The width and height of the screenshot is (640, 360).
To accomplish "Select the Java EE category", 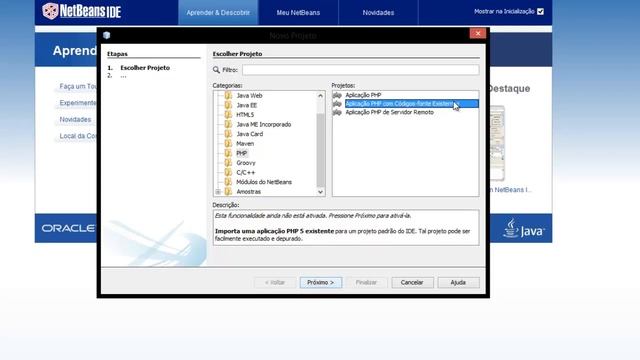I will pos(247,105).
